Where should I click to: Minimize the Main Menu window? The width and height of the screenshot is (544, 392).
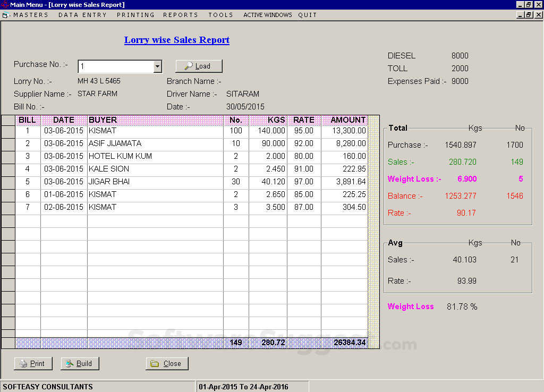[x=520, y=5]
